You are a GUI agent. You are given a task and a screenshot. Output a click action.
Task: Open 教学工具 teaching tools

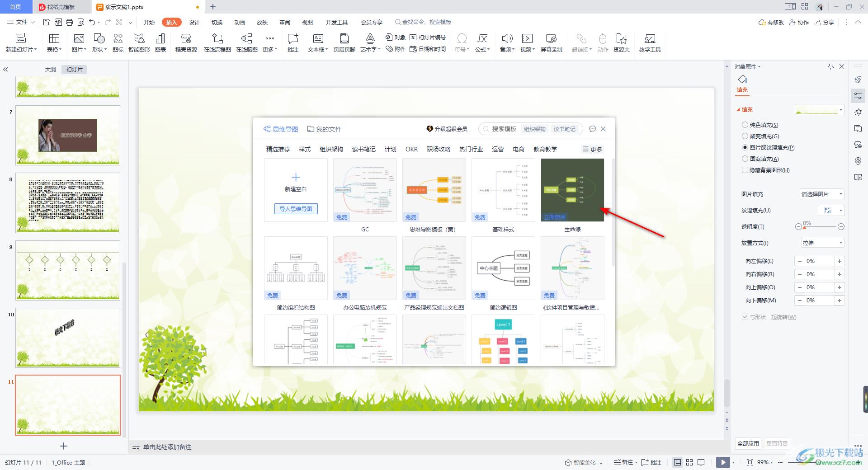click(x=650, y=43)
